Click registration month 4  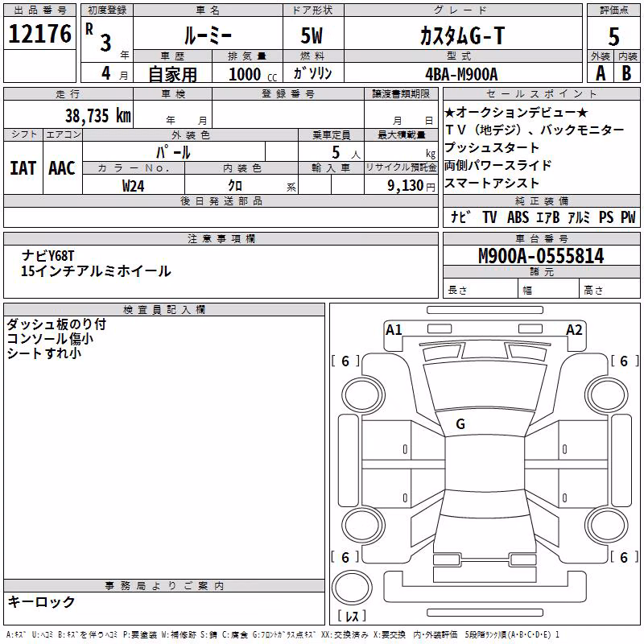coord(106,73)
